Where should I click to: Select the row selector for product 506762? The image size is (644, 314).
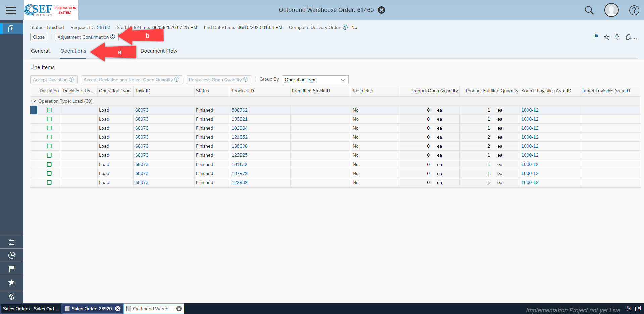point(34,110)
